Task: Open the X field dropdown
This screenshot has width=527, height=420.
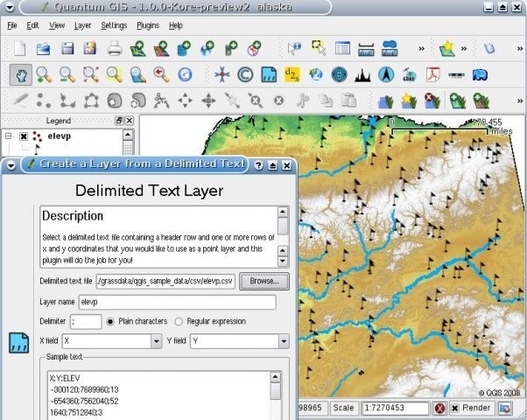Action: [x=156, y=341]
